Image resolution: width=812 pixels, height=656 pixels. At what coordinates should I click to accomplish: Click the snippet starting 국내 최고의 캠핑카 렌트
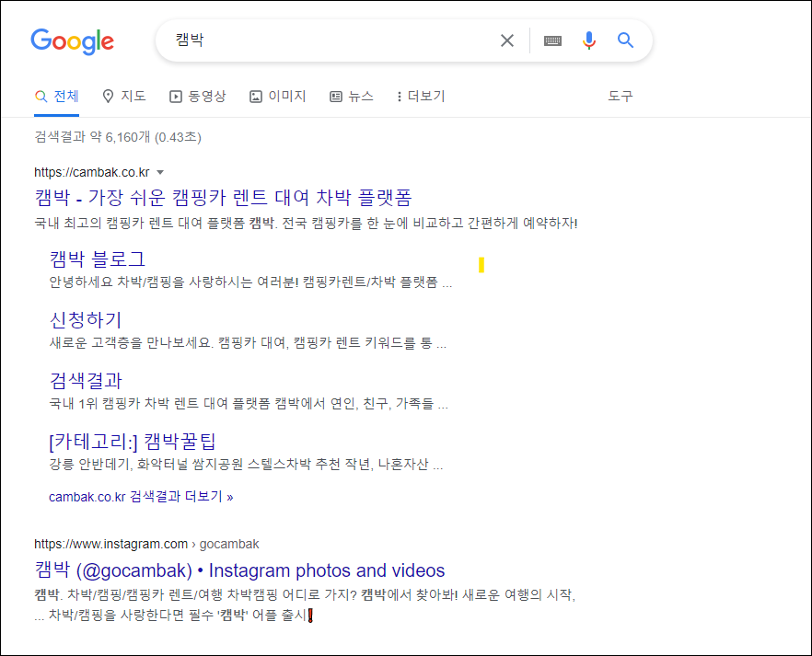306,223
